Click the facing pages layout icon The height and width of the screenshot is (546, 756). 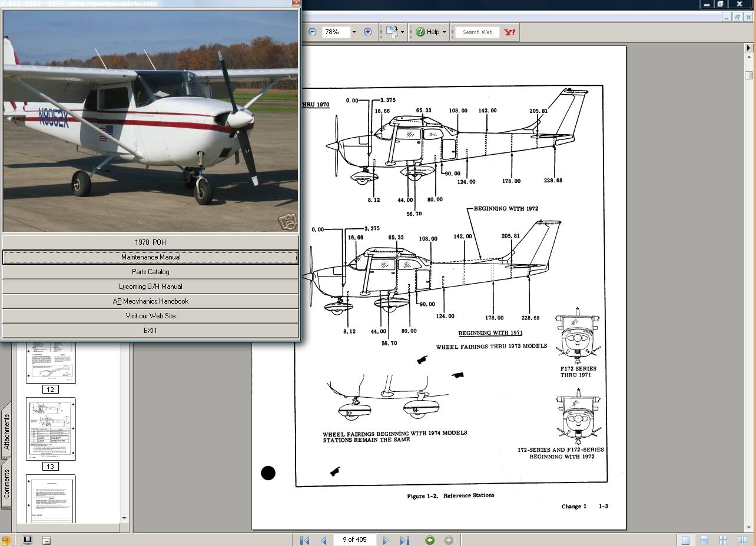742,540
